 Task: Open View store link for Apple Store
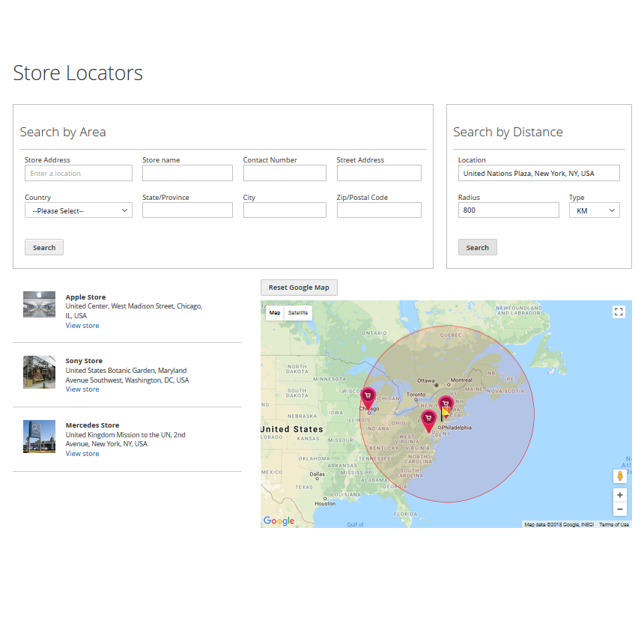point(82,325)
